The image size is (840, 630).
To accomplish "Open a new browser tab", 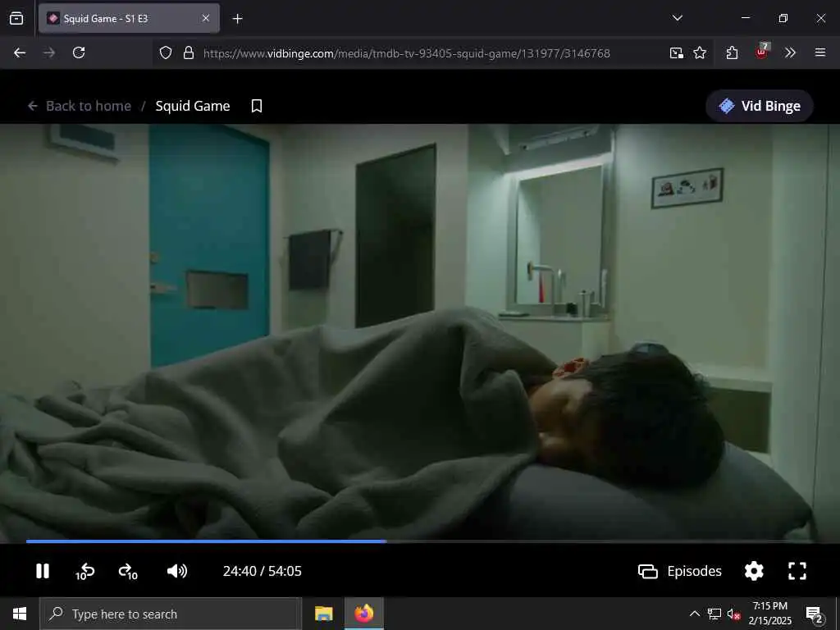I will (x=237, y=19).
